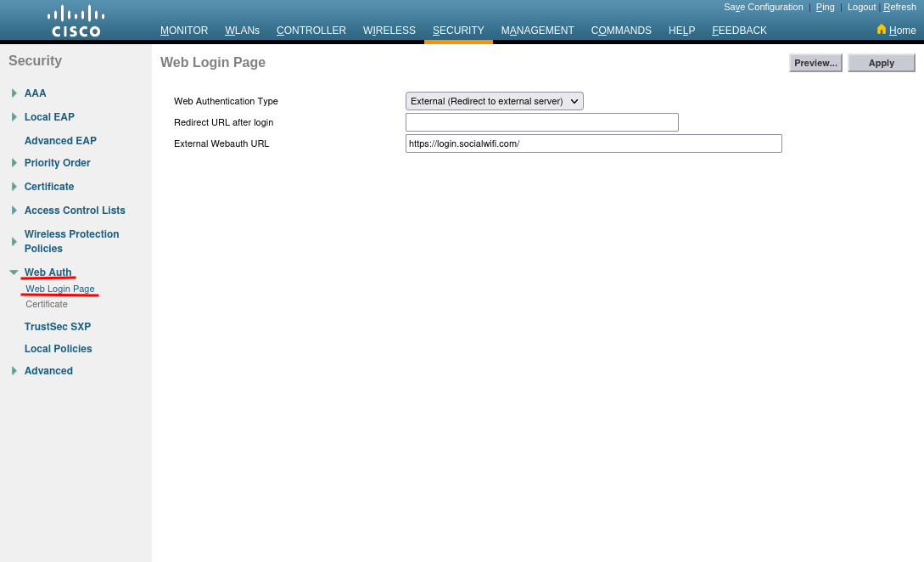
Task: Open the MONITOR menu tab
Action: point(184,31)
